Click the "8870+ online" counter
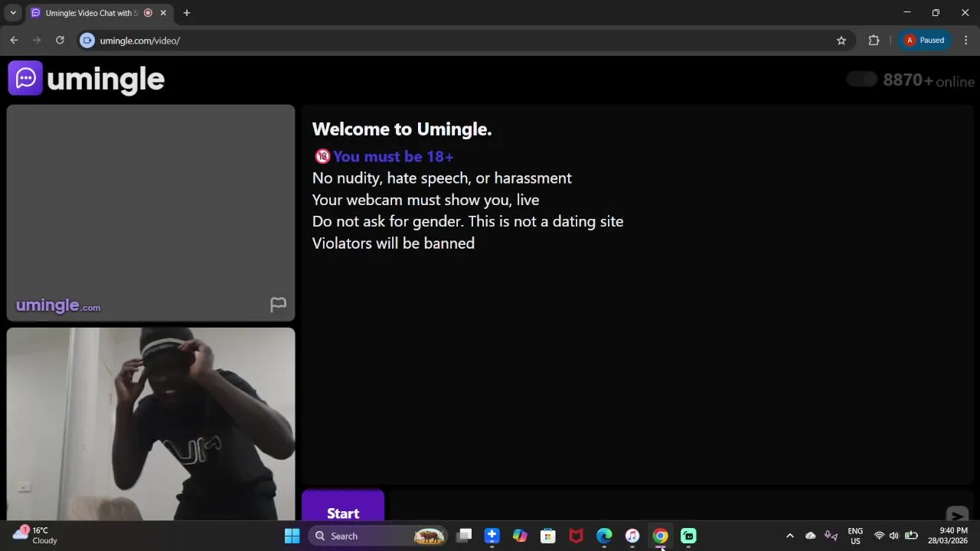980x551 pixels. point(928,80)
